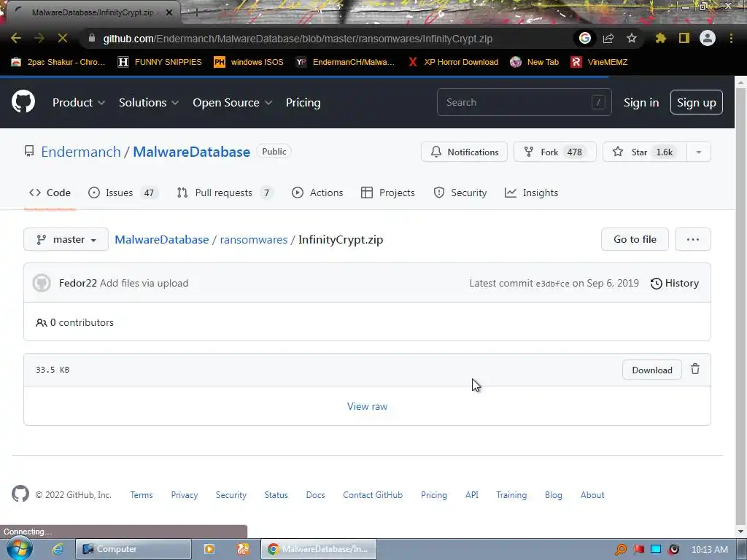
Task: Toggle the side panel icon
Action: coord(684,38)
